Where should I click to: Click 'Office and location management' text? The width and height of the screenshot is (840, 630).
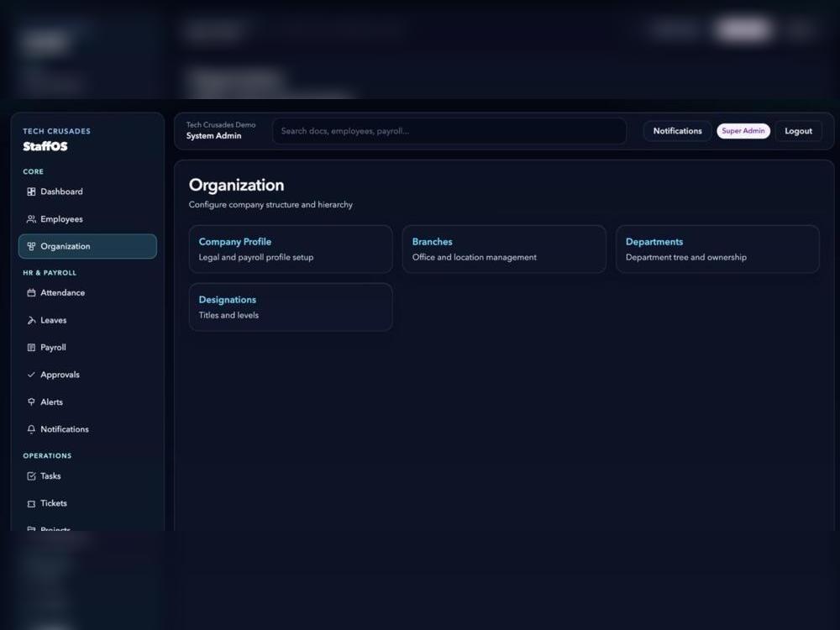474,257
